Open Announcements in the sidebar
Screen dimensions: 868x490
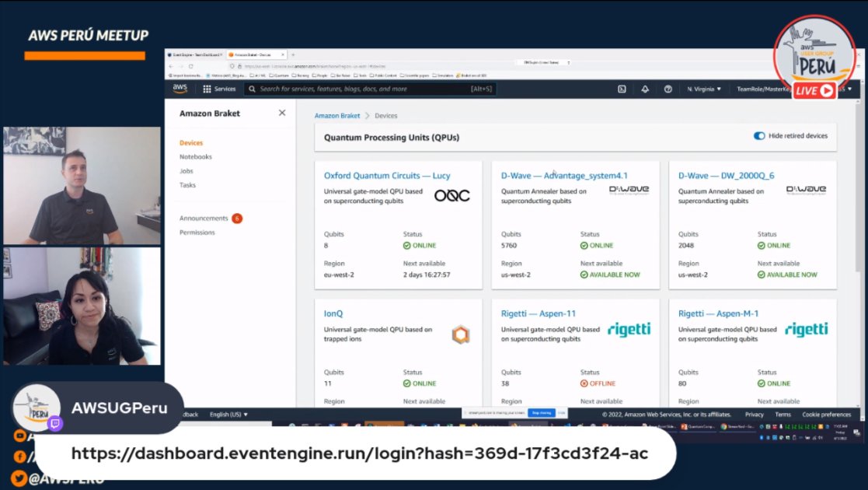pyautogui.click(x=204, y=219)
